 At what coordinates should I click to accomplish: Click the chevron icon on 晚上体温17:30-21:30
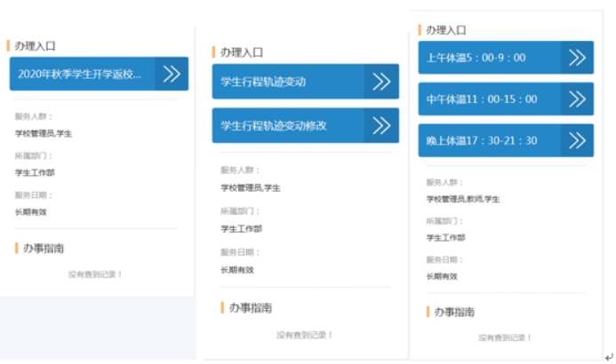[577, 140]
